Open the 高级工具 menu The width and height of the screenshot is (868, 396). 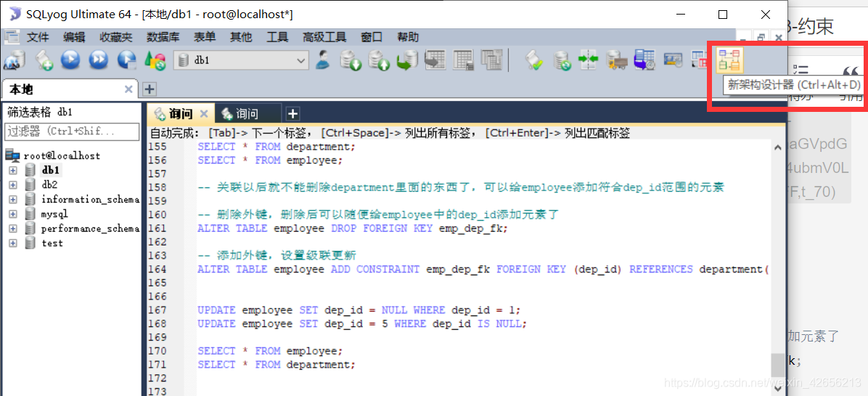coord(324,37)
